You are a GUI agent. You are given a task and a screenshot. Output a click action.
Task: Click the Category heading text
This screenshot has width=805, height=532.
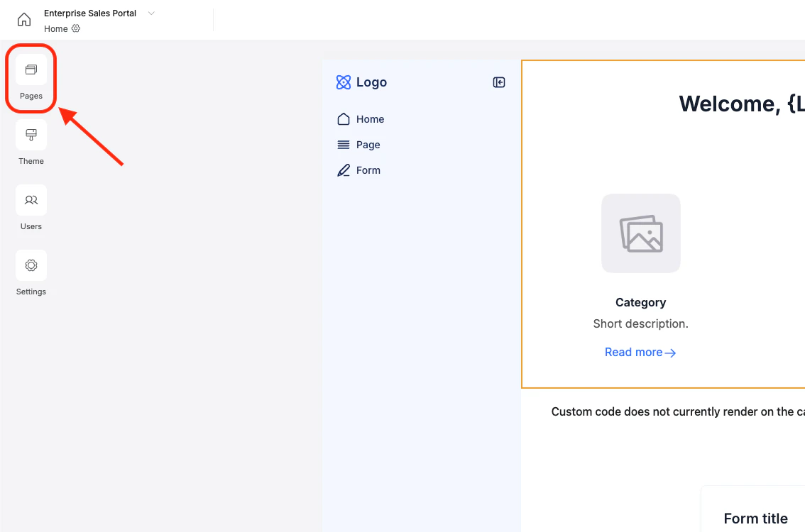pos(641,303)
